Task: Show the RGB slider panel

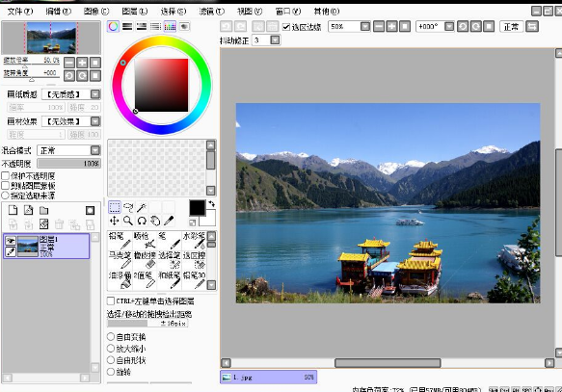Action: (x=127, y=27)
